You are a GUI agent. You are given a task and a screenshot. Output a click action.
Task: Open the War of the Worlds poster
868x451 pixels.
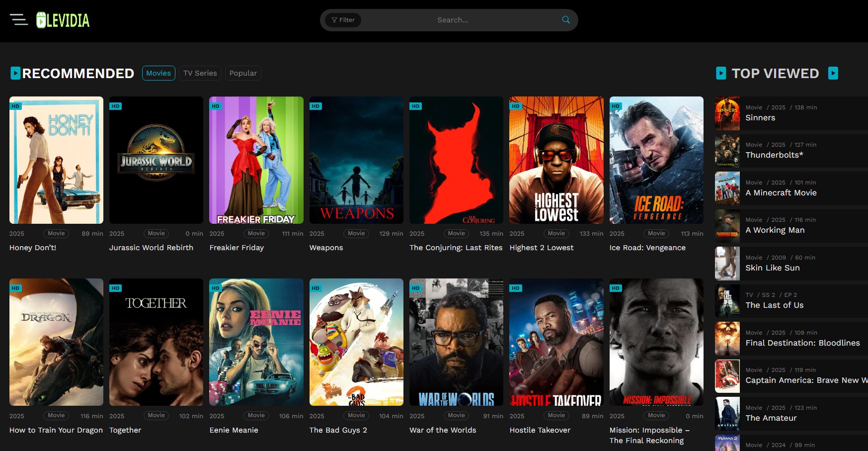pyautogui.click(x=456, y=342)
